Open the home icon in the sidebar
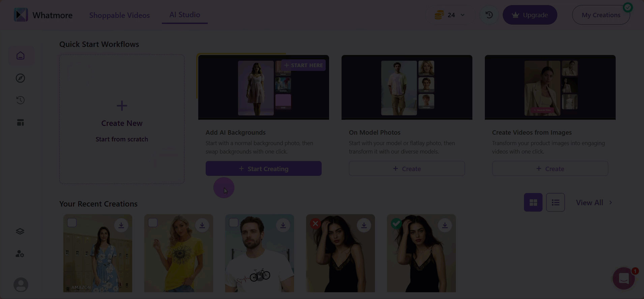 tap(21, 56)
